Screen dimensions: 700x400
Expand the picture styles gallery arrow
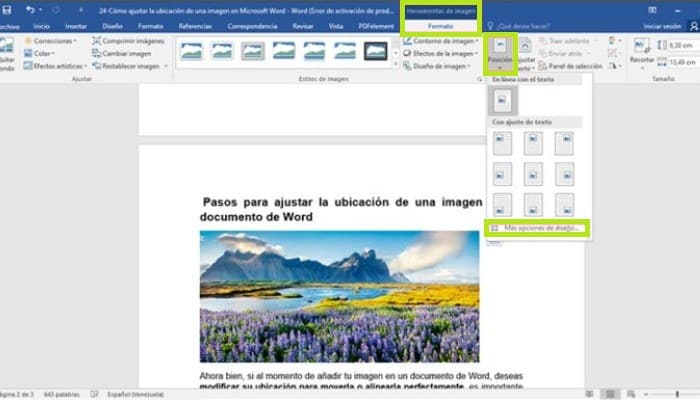[396, 65]
